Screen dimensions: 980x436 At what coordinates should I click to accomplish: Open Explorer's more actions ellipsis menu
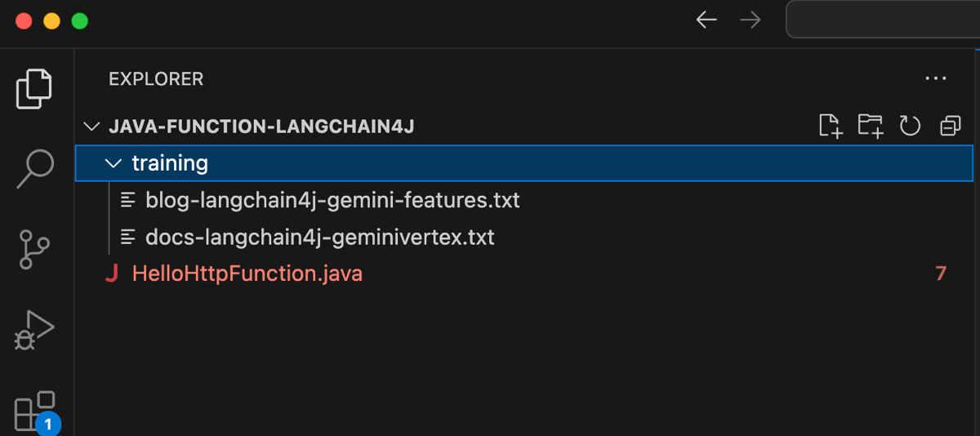point(935,79)
